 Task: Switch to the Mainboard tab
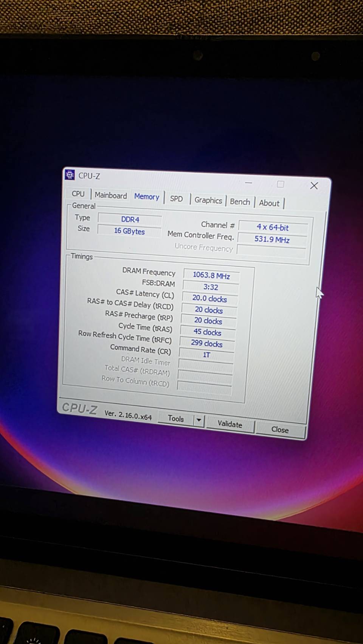pos(111,195)
